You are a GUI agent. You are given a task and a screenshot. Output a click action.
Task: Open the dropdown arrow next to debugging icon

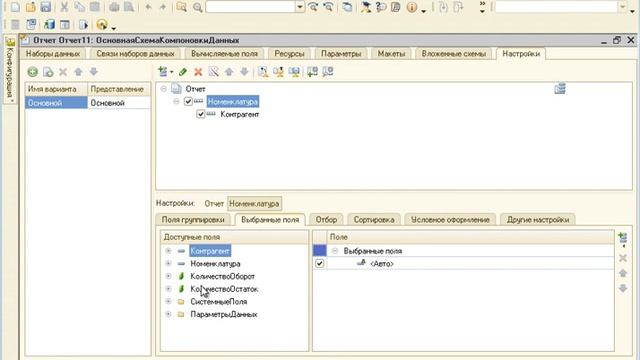(113, 27)
